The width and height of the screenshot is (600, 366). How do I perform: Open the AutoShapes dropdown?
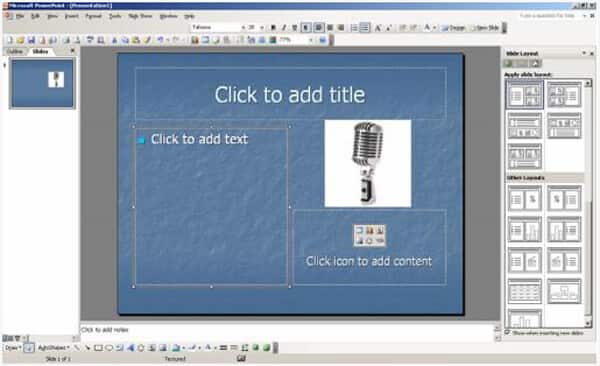[x=54, y=348]
